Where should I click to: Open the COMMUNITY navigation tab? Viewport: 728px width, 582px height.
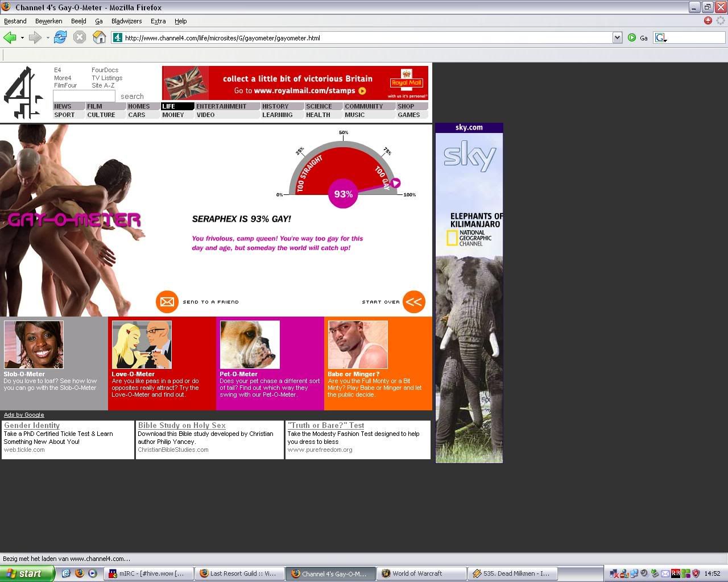tap(369, 106)
